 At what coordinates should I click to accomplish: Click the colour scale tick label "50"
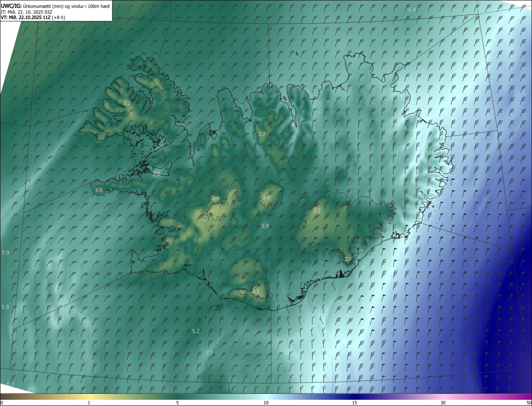529,403
